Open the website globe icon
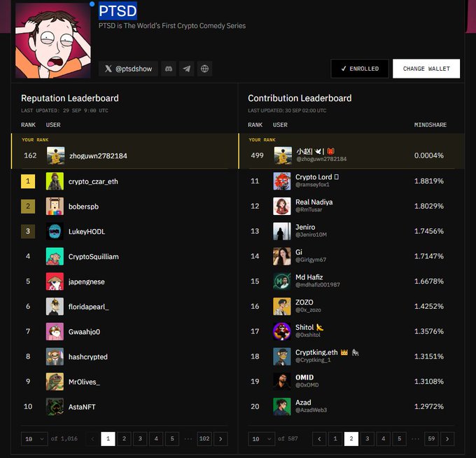 pyautogui.click(x=204, y=69)
